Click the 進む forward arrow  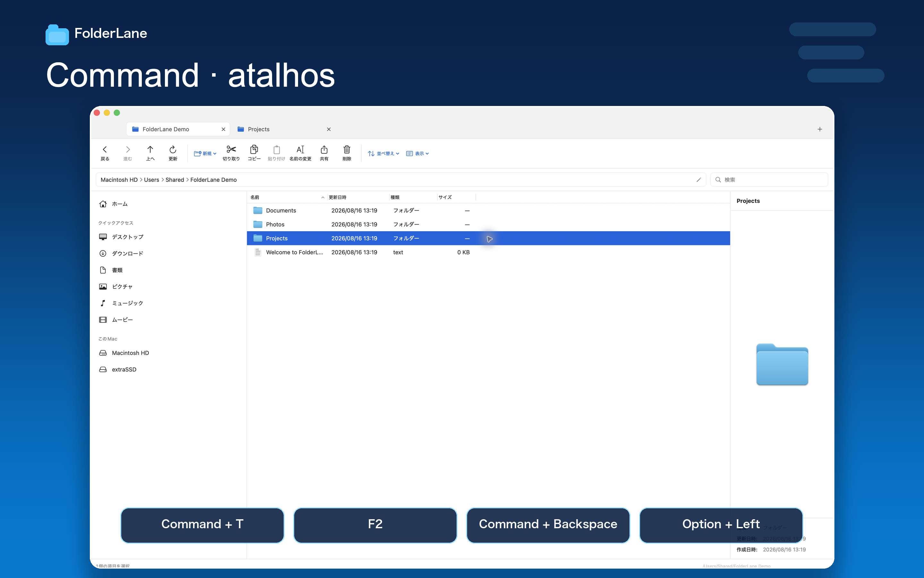(x=127, y=153)
